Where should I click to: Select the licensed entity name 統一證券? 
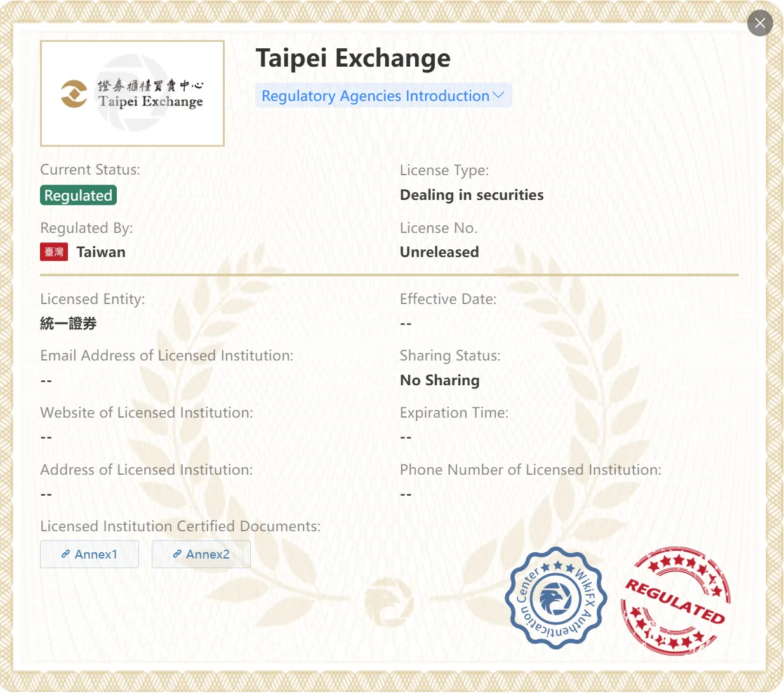[x=69, y=324]
